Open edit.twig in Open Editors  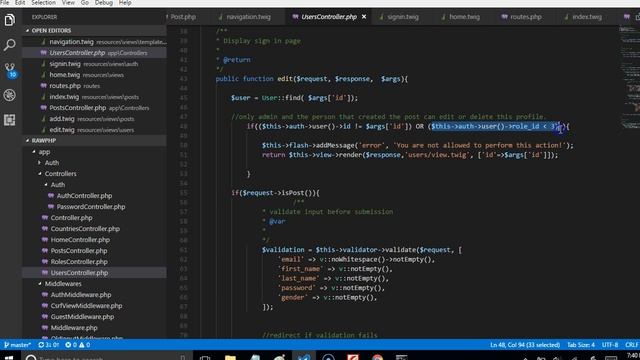coord(94,130)
